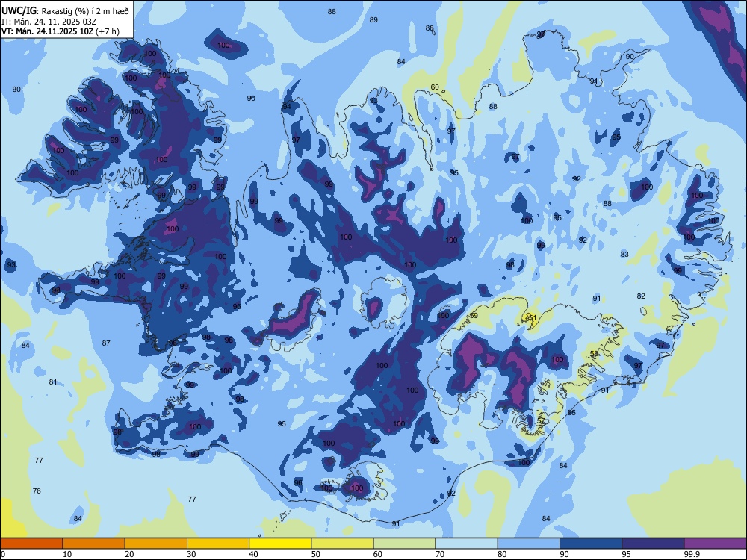Click the initial time line 'IT: Mán. 24. 11. 2025 03Z'
Viewport: 747px width, 560px height.
click(49, 22)
